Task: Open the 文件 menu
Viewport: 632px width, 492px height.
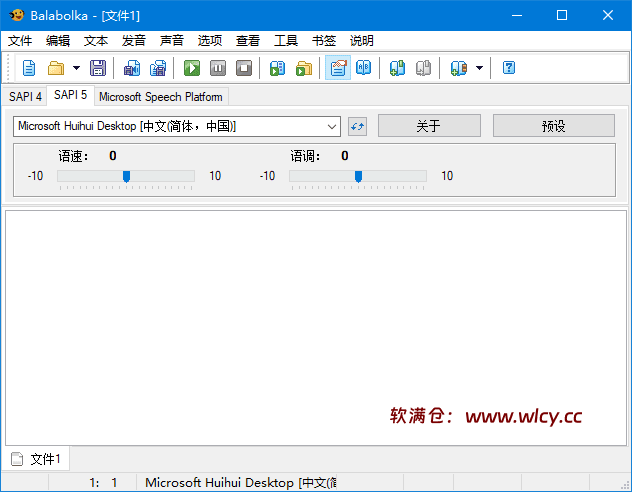Action: 20,41
